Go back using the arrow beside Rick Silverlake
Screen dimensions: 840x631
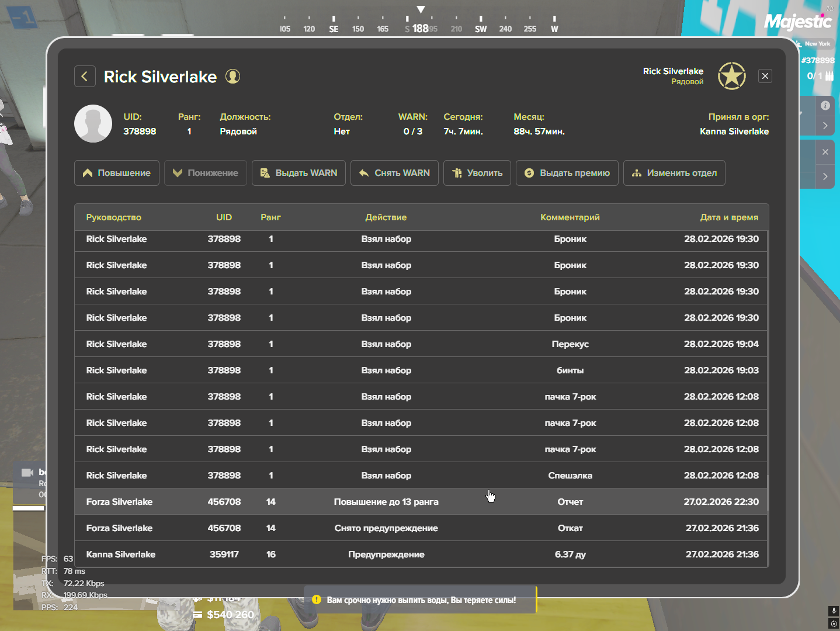tap(85, 77)
